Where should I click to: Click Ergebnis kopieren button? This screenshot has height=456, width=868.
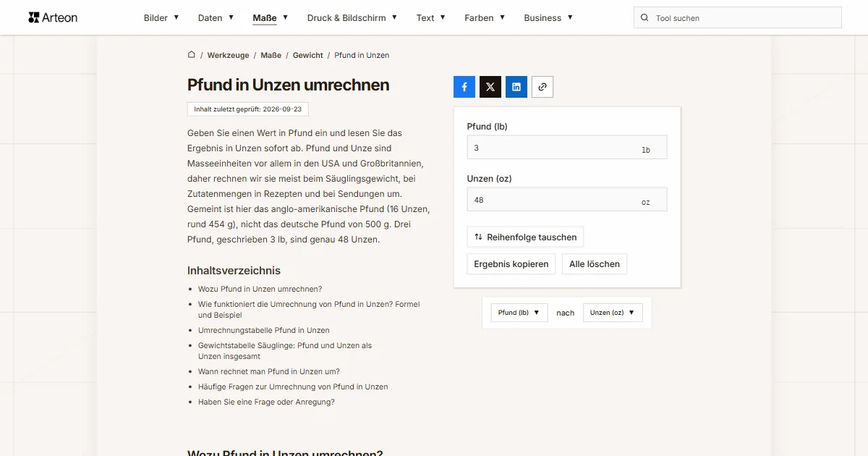click(511, 264)
